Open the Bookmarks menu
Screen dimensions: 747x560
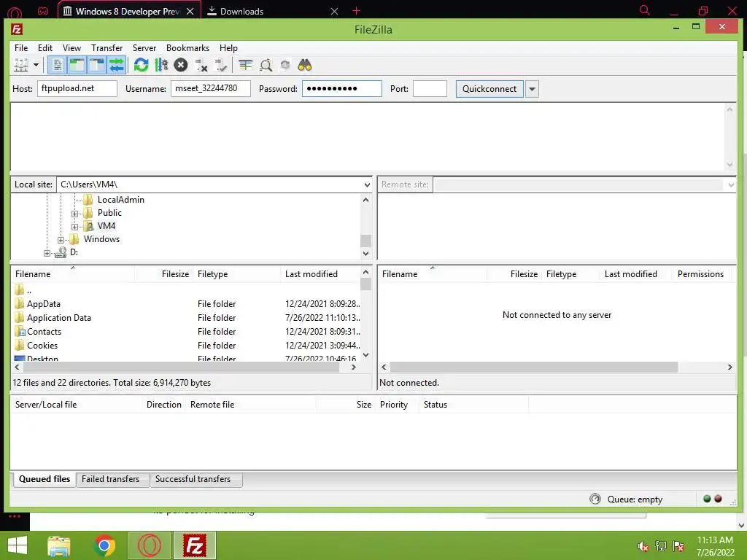coord(187,48)
